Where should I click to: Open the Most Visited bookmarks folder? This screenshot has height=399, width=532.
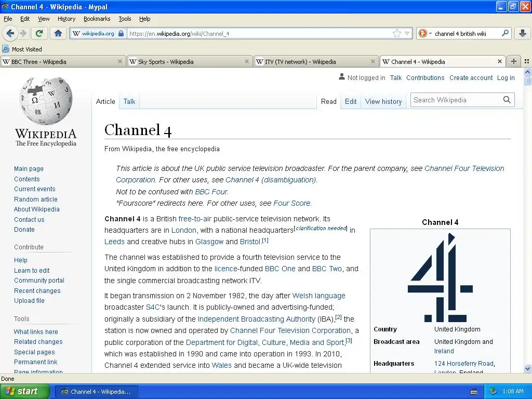[x=22, y=49]
